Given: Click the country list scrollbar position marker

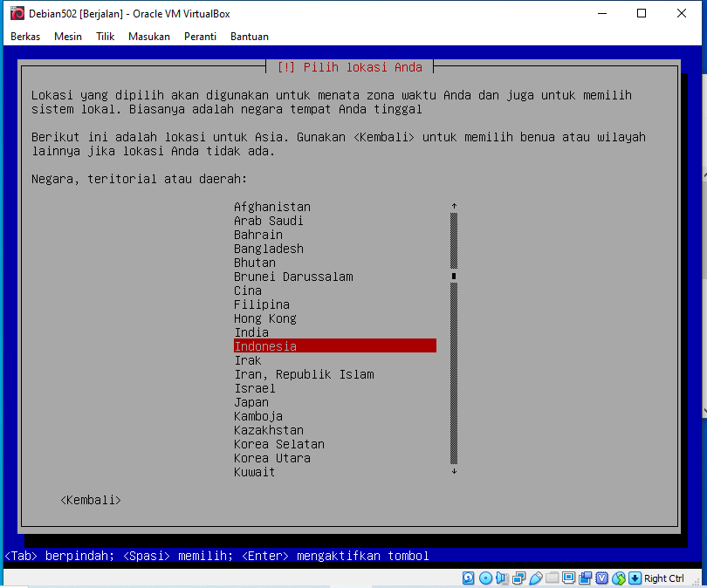Looking at the screenshot, I should (x=454, y=276).
